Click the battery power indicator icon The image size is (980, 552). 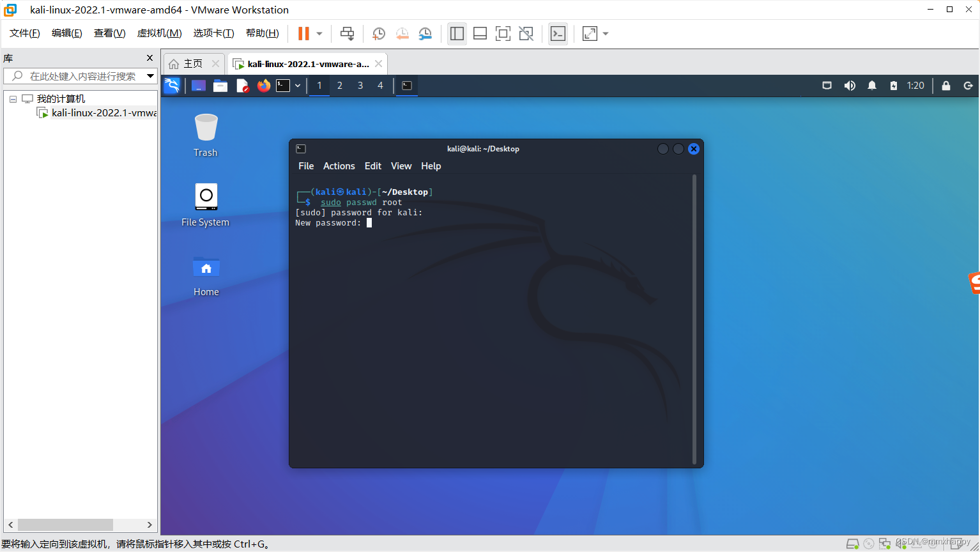point(894,86)
